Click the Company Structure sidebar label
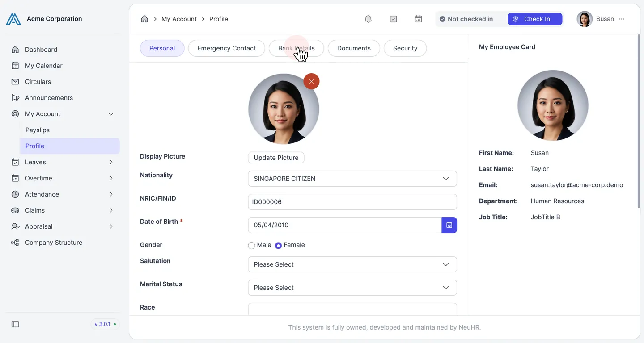The image size is (644, 343). (54, 243)
